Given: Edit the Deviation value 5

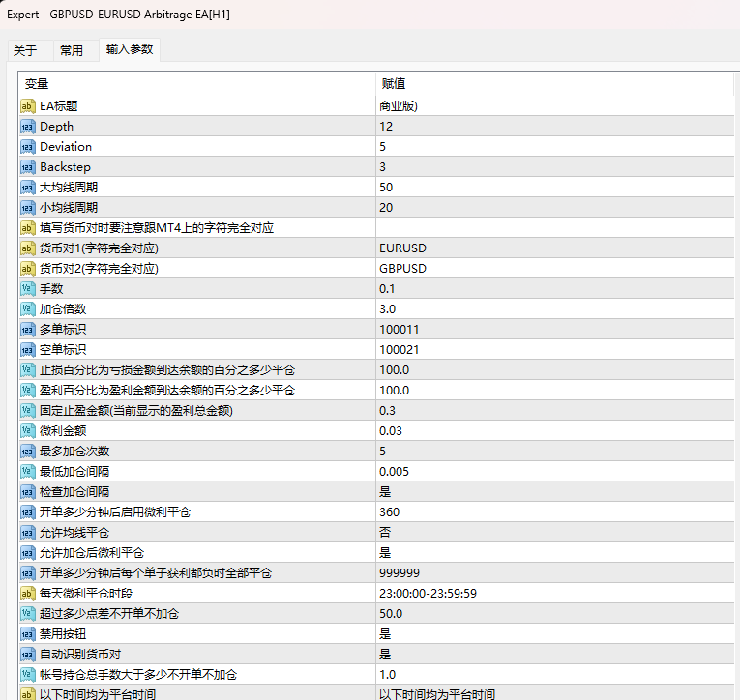Looking at the screenshot, I should point(555,147).
